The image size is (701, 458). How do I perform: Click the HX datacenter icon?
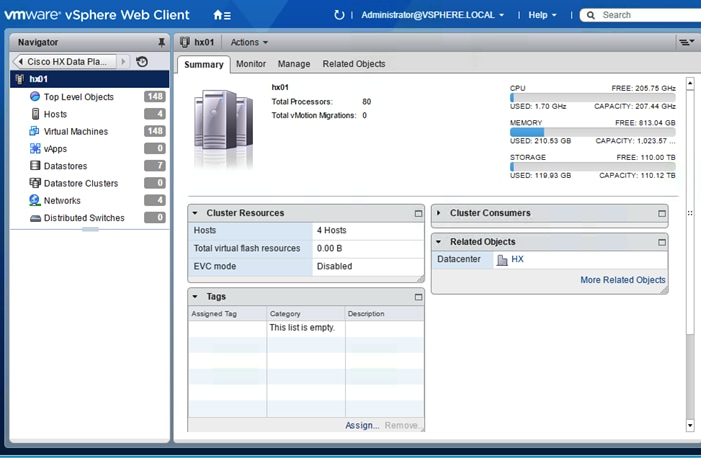[502, 260]
